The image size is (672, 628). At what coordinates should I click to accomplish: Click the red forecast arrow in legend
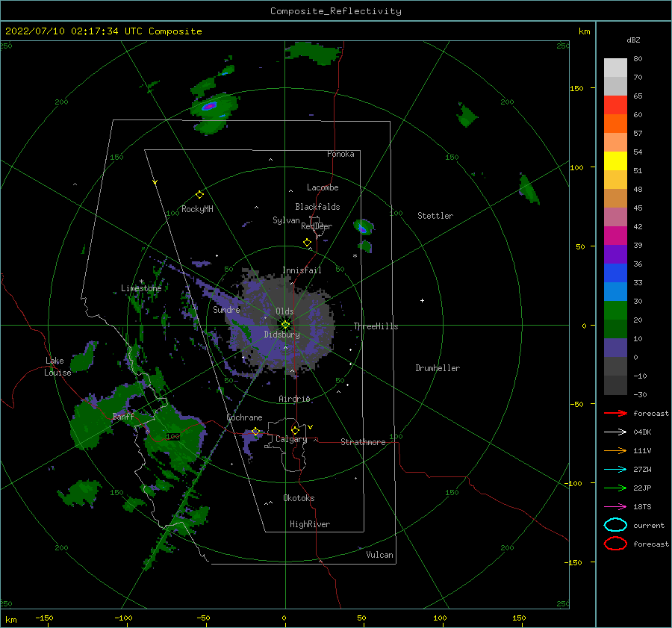point(615,413)
